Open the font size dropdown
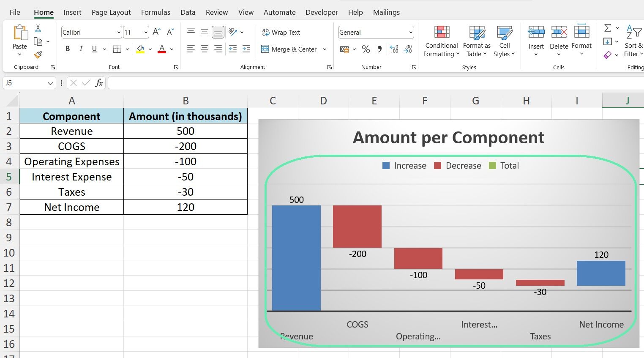Screen dimensions: 644x358 [146, 32]
